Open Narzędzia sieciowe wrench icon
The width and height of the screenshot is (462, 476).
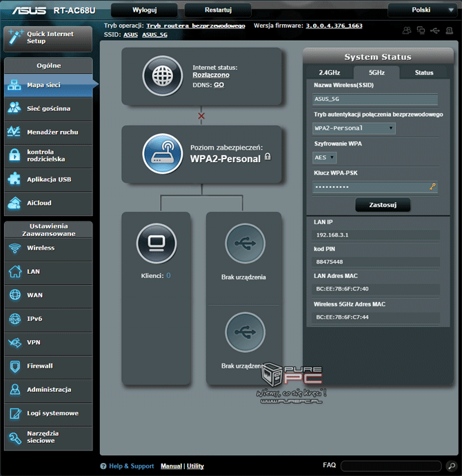click(x=15, y=437)
